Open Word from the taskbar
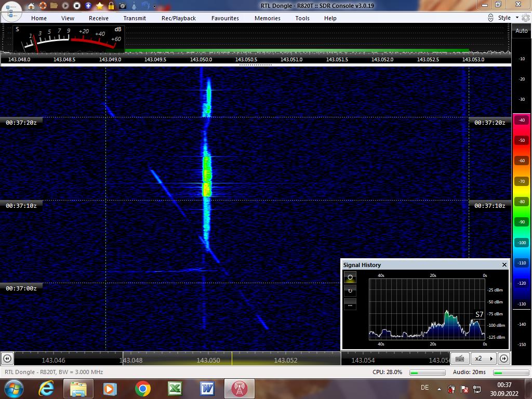Viewport: 532px width, 399px height. 207,389
